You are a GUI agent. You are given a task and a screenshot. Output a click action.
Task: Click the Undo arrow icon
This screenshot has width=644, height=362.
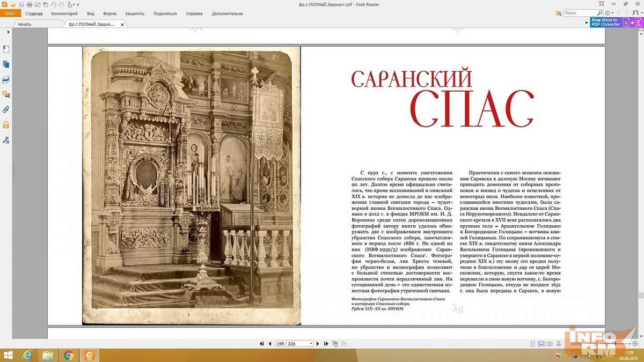54,4
